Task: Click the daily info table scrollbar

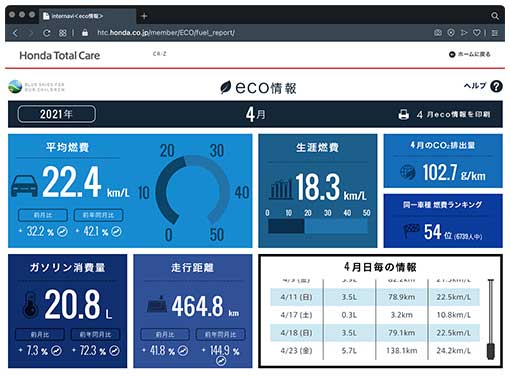Action: 491,319
